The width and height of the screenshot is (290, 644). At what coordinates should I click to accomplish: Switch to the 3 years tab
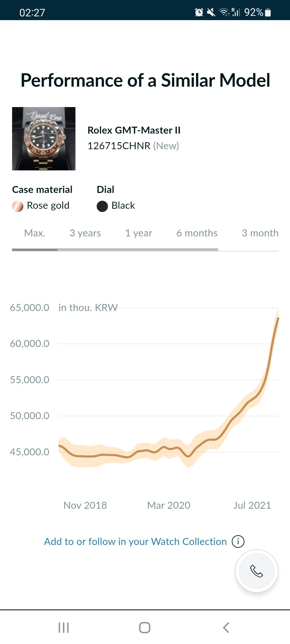click(85, 233)
